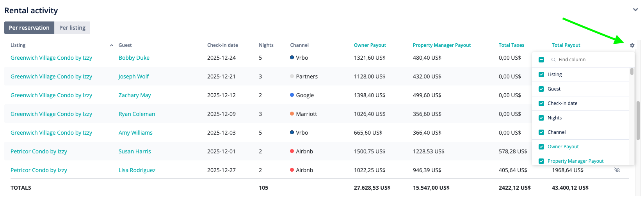This screenshot has width=644, height=201.
Task: Click the search icon in Find column
Action: pyautogui.click(x=553, y=60)
